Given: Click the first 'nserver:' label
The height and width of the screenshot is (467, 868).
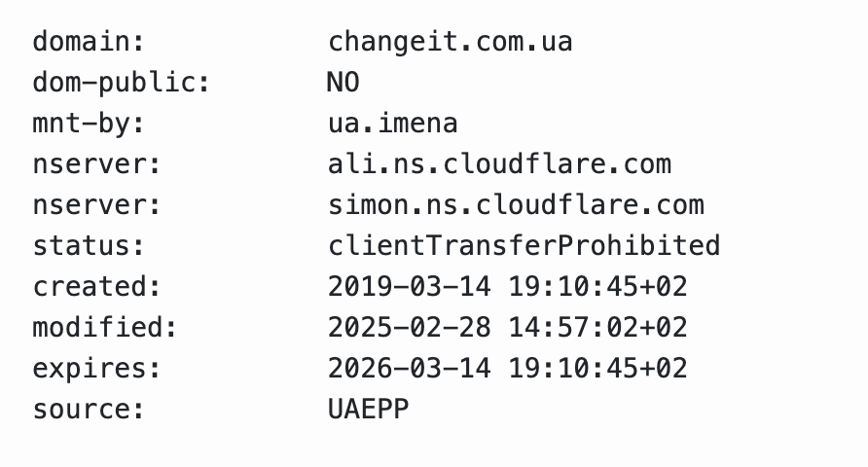Looking at the screenshot, I should (97, 164).
